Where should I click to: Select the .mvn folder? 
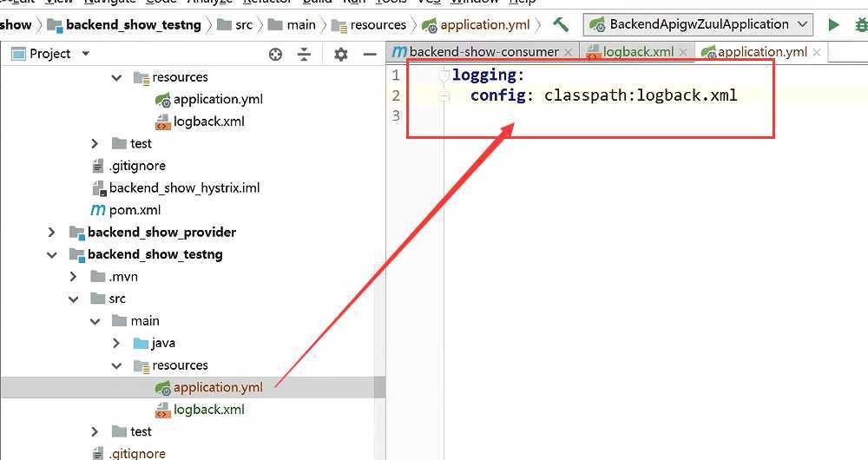click(x=122, y=277)
